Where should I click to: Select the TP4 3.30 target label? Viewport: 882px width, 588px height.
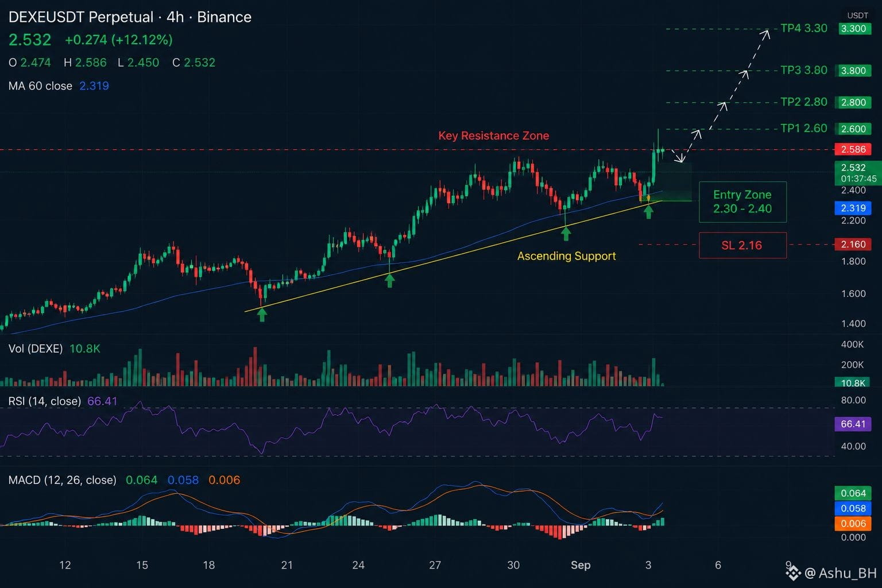click(x=804, y=28)
